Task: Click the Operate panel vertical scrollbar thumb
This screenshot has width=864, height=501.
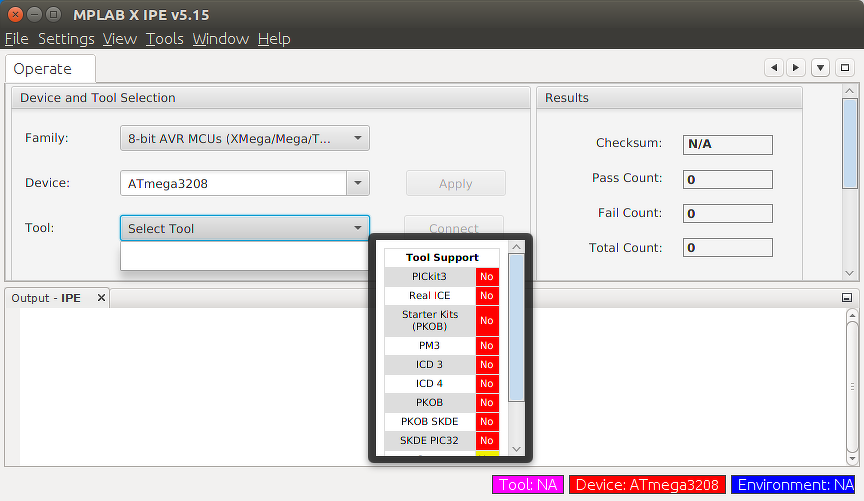Action: (x=849, y=144)
